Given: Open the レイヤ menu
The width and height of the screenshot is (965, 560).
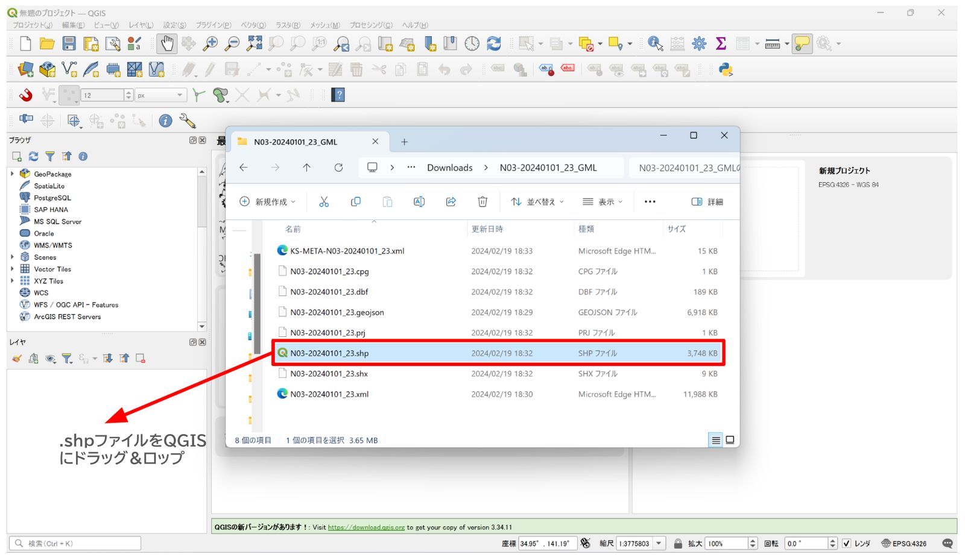Looking at the screenshot, I should point(141,25).
